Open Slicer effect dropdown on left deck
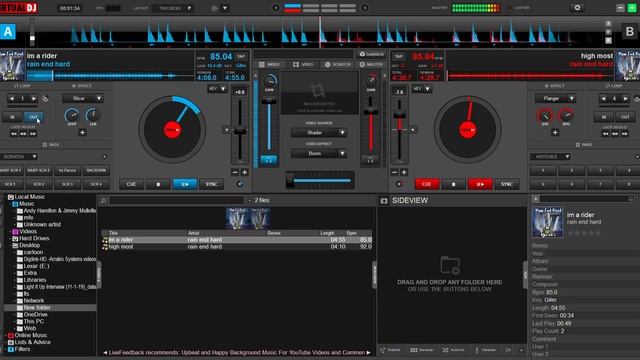This screenshot has width=640, height=360. (x=83, y=98)
